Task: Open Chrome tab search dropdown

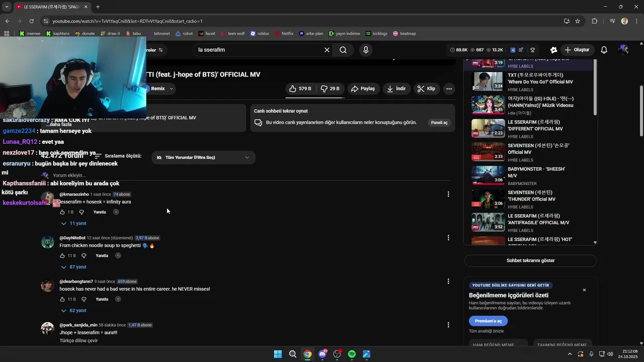Action: (7, 7)
